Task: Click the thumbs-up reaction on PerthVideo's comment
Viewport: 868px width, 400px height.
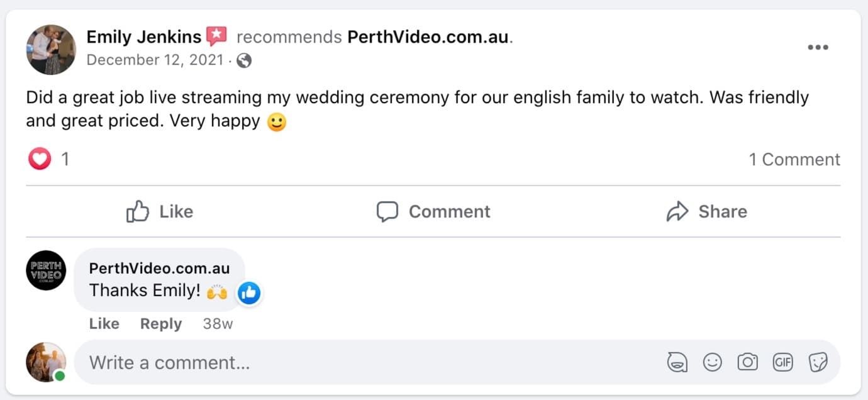Action: click(249, 292)
